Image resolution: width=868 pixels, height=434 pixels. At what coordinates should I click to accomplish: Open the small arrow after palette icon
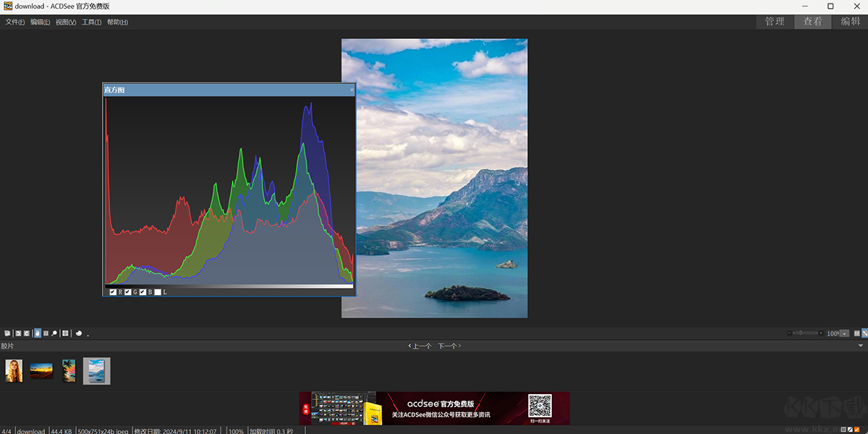pyautogui.click(x=88, y=336)
